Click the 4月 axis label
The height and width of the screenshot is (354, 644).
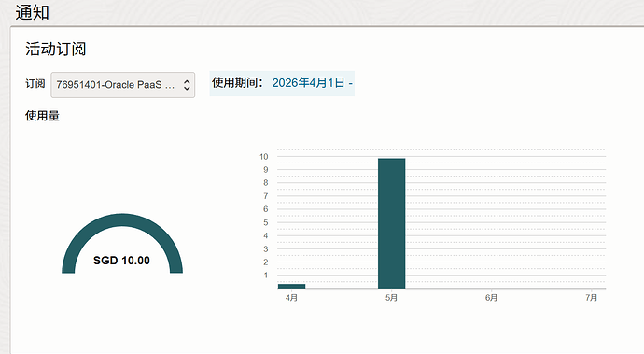(x=291, y=297)
